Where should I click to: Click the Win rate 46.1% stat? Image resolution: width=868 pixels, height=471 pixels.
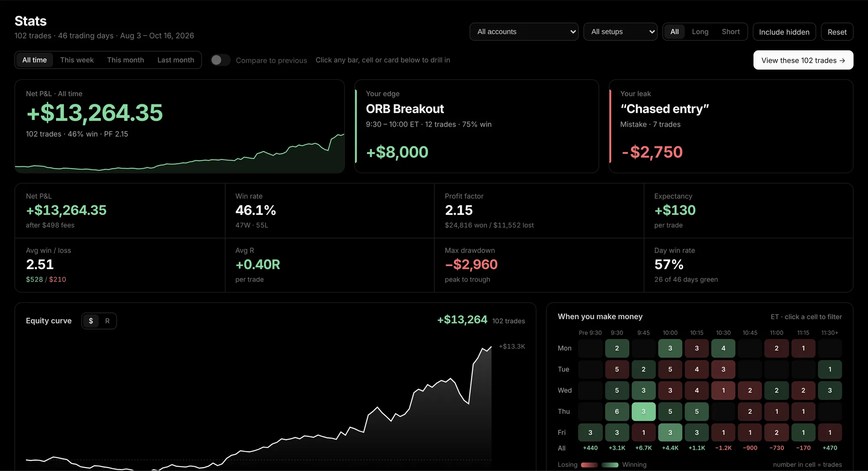point(329,211)
